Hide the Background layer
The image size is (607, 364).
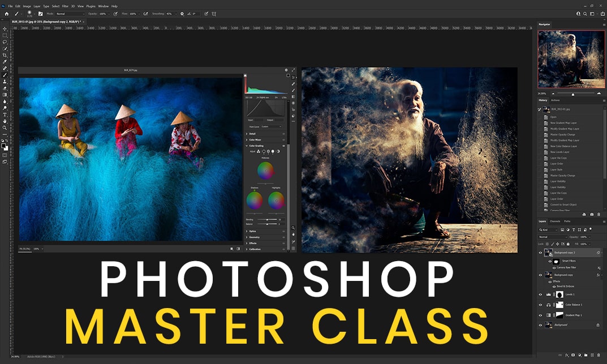pyautogui.click(x=540, y=325)
